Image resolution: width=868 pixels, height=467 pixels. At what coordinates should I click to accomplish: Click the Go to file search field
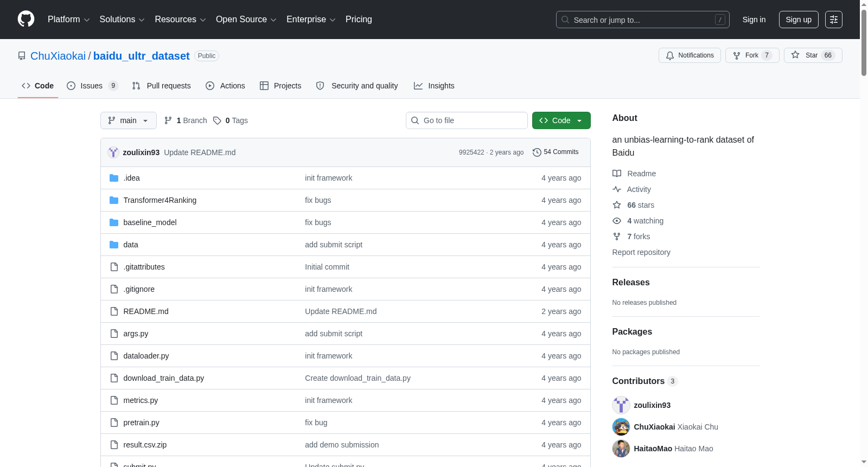467,120
